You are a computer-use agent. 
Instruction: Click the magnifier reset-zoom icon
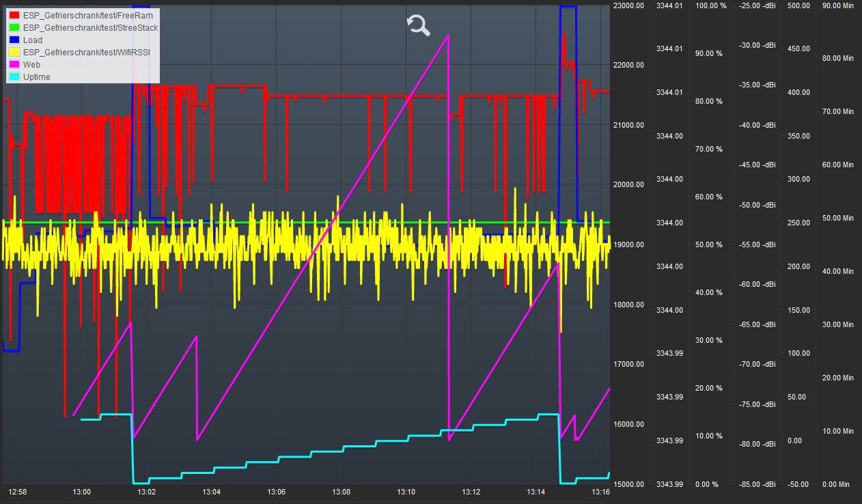[x=418, y=25]
